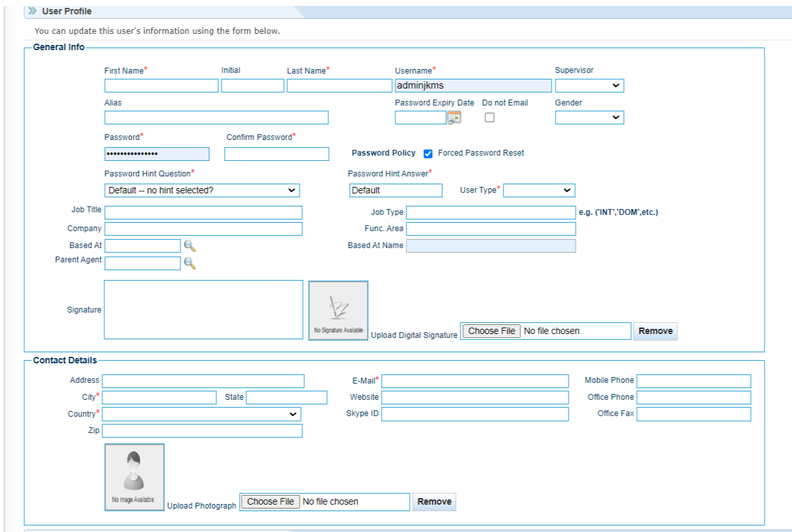Screen dimensions: 792x532
Task: Click the Last Name input field
Action: click(339, 85)
